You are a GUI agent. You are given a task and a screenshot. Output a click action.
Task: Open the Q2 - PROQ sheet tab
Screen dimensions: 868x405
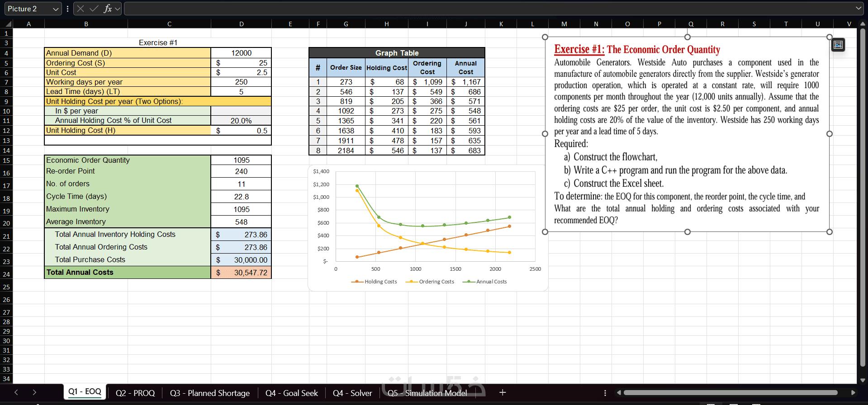(135, 393)
